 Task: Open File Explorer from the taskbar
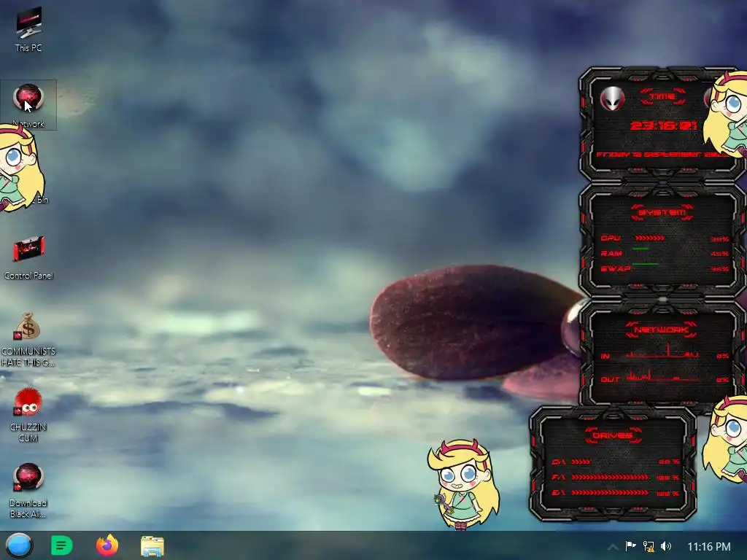[x=152, y=545]
